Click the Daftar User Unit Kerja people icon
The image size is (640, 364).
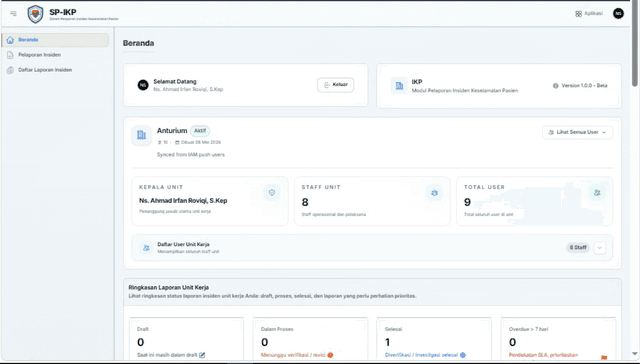(146, 248)
